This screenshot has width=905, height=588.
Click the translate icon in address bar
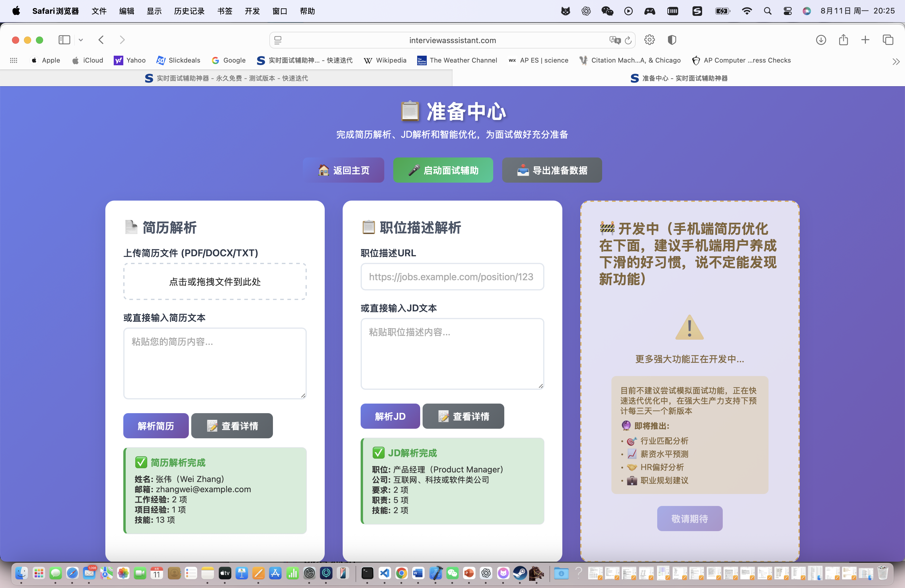[x=614, y=40]
